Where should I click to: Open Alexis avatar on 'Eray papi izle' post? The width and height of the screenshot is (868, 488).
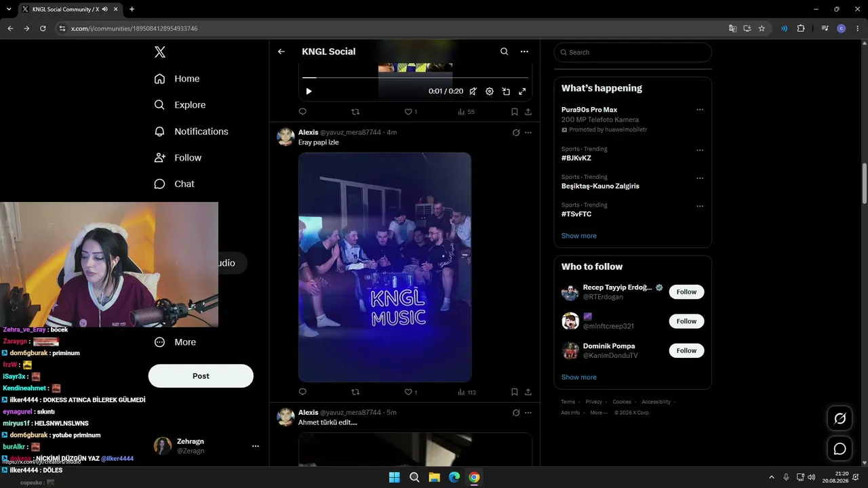point(285,137)
